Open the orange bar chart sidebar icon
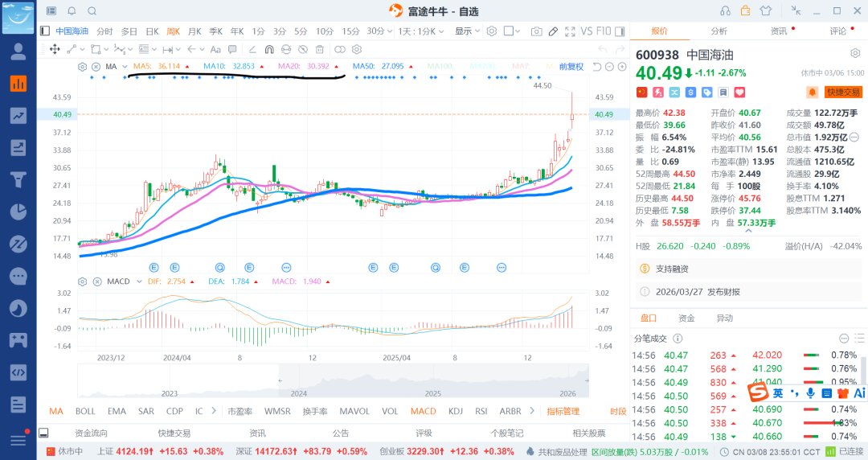The height and width of the screenshot is (460, 868). (18, 84)
